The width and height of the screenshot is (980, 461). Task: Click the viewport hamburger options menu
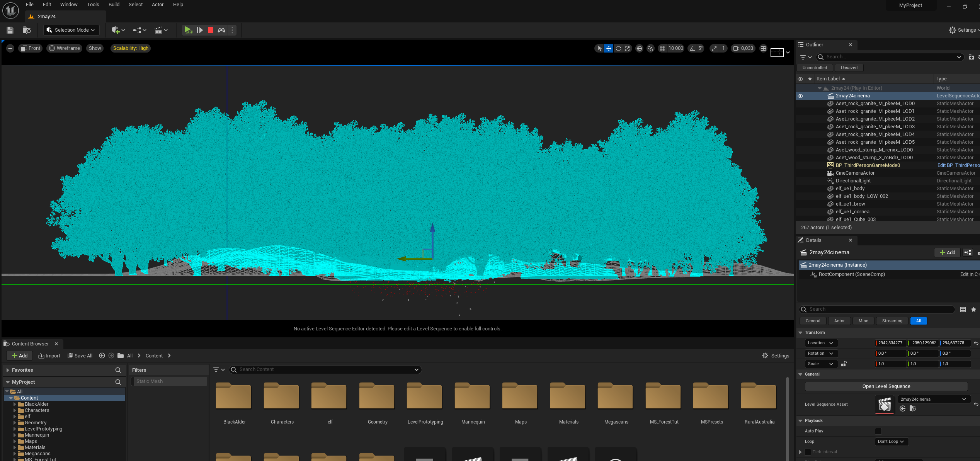(x=10, y=48)
